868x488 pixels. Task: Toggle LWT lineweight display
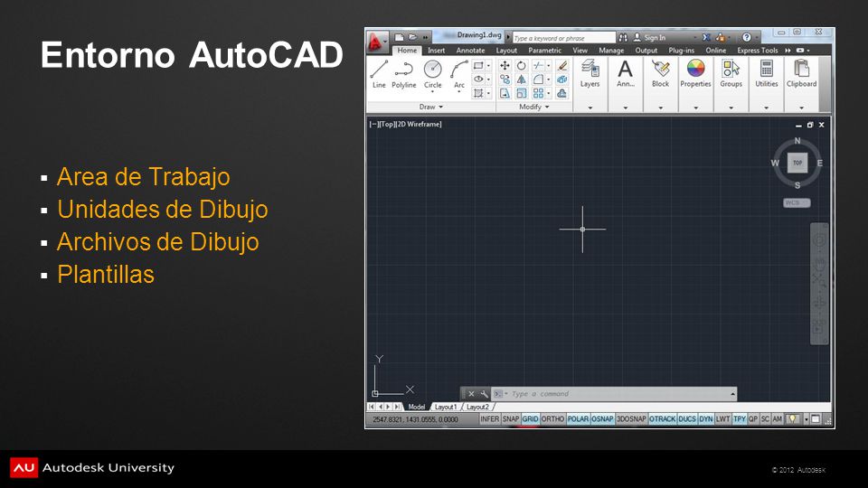723,419
